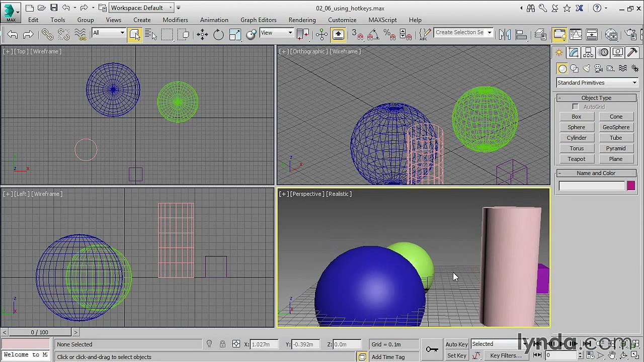Open the Curve Editor icon
Screen dimensions: 644x362
pyautogui.click(x=576, y=34)
